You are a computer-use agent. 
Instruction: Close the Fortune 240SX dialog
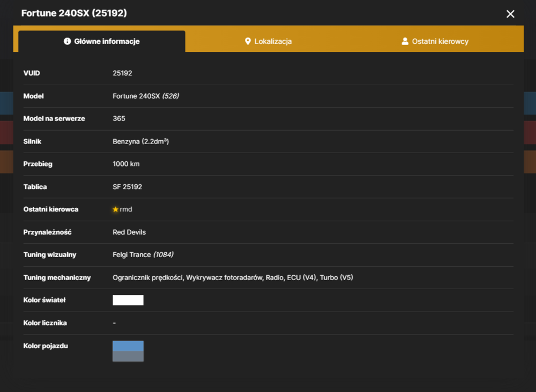(510, 14)
